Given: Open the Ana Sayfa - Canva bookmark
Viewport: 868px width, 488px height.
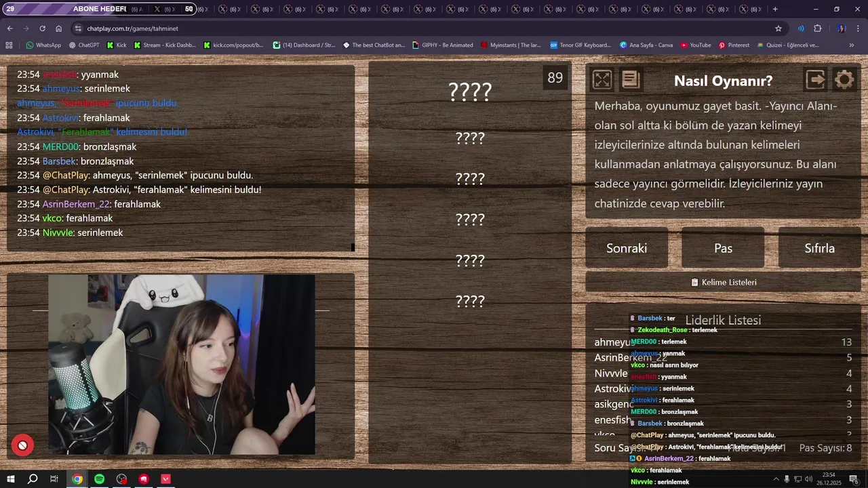Looking at the screenshot, I should point(646,45).
